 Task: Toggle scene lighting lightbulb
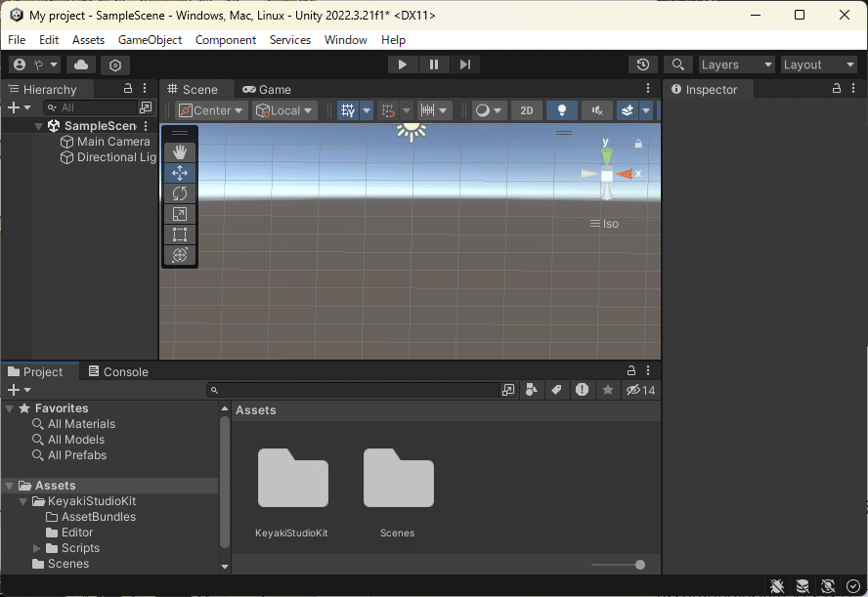pyautogui.click(x=562, y=110)
